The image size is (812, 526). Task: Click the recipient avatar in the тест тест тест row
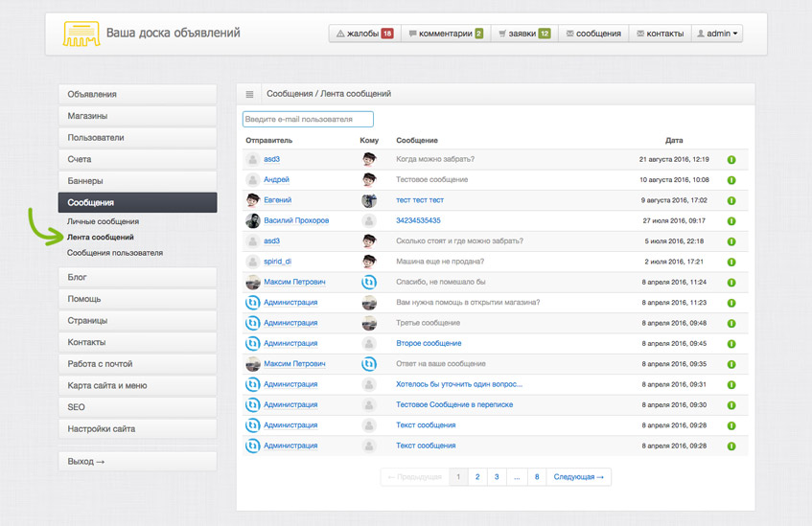(369, 200)
